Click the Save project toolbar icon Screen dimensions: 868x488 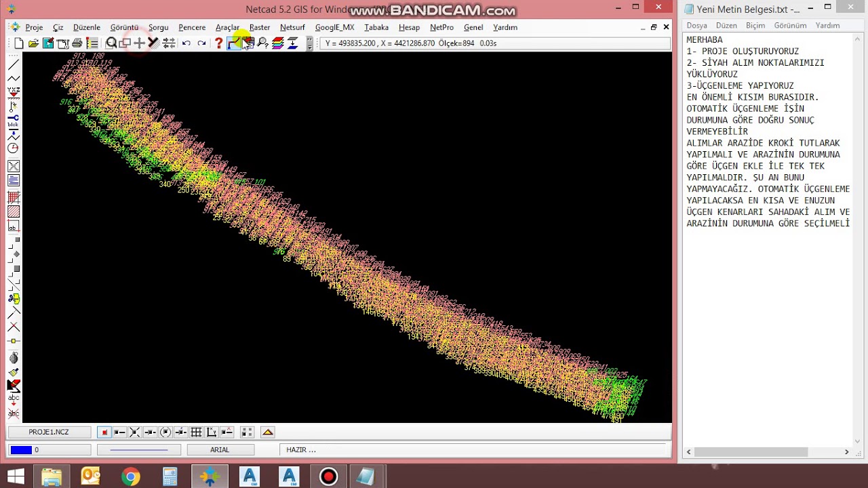point(48,43)
